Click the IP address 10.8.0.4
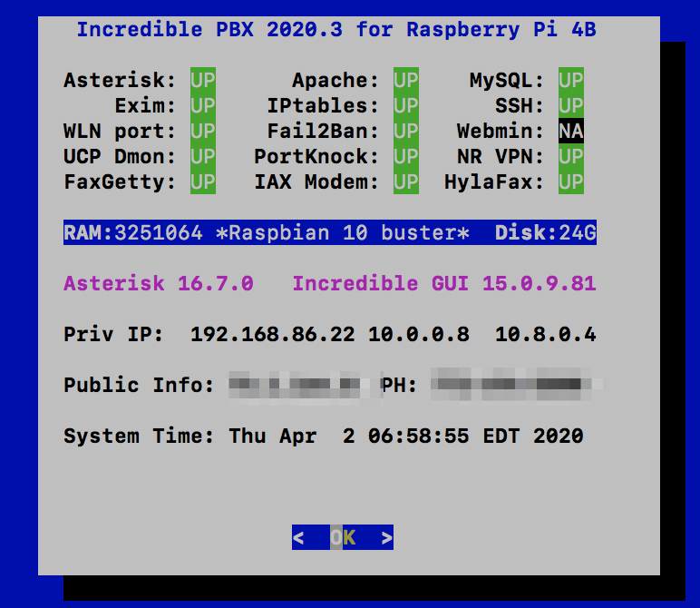This screenshot has height=608, width=700. [546, 334]
